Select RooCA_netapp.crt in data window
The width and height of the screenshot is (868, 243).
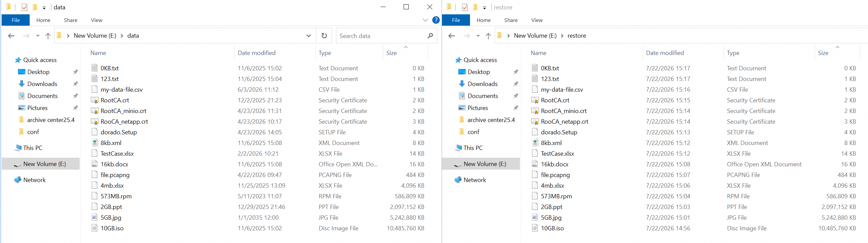124,122
